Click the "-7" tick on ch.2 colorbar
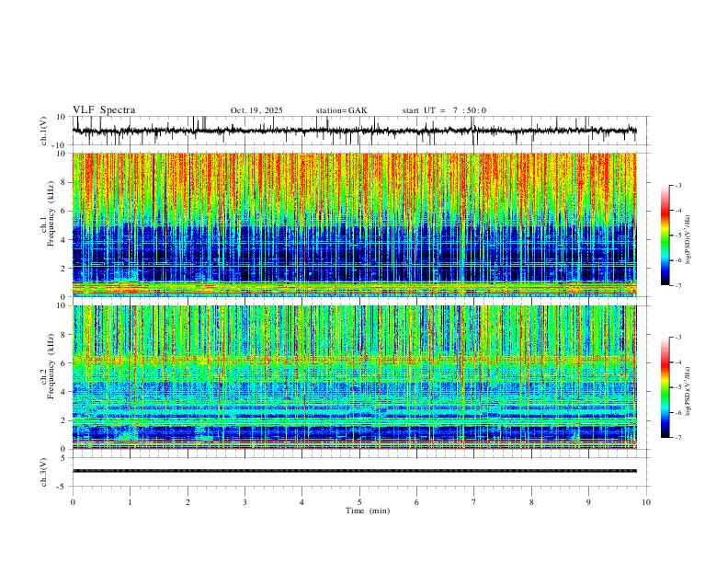This screenshot has height=563, width=728. coord(677,437)
